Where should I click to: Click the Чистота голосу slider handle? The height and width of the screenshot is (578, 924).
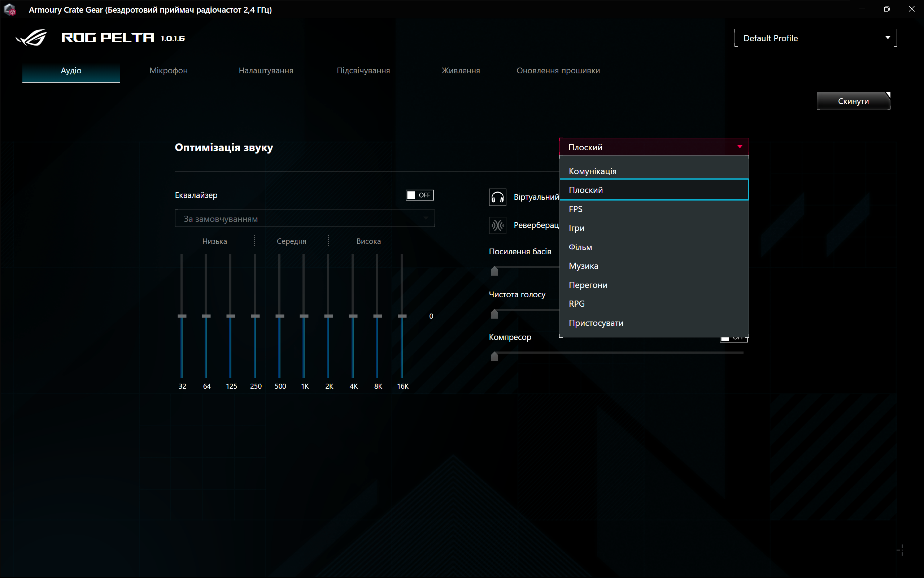[494, 314]
